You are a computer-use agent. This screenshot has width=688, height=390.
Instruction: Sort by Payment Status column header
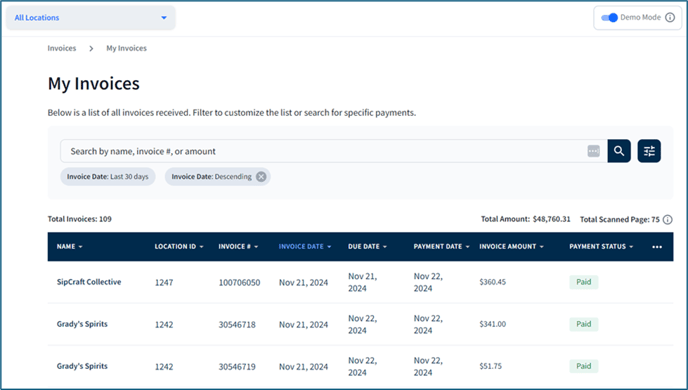[x=601, y=247]
